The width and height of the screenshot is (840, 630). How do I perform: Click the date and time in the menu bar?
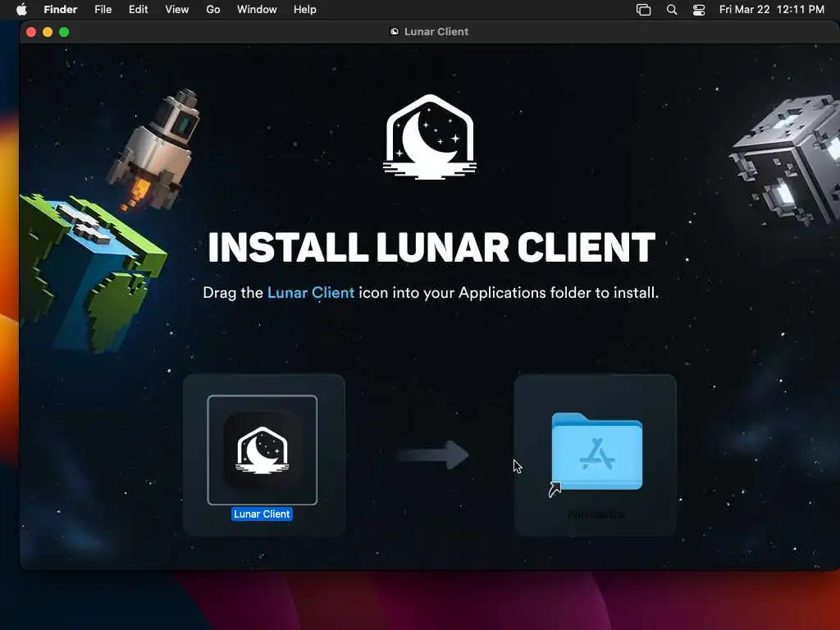pyautogui.click(x=771, y=10)
